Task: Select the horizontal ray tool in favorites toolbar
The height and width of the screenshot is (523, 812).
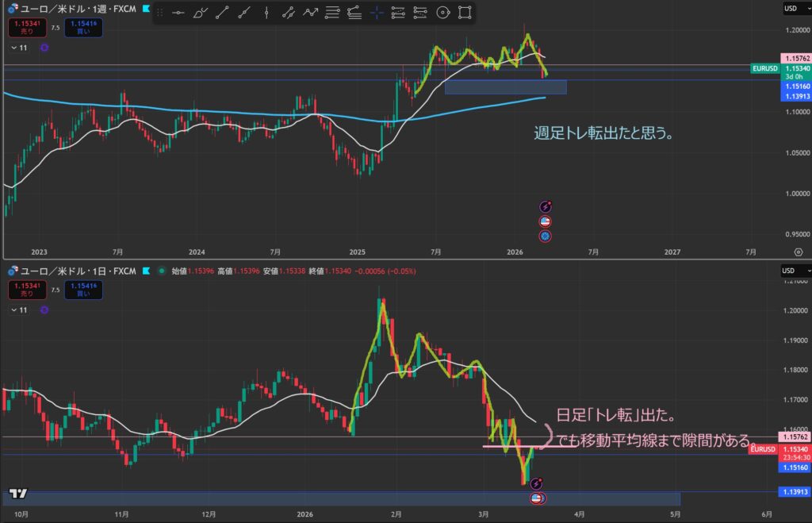Action: point(178,12)
